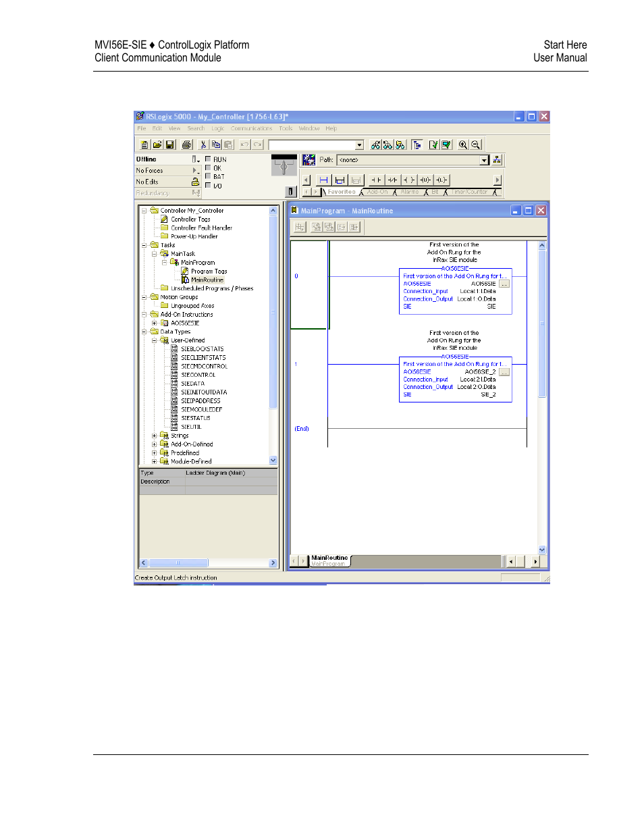The height and width of the screenshot is (834, 644).
Task: Select the SIECLIENTSTATS data type
Action: click(x=203, y=358)
